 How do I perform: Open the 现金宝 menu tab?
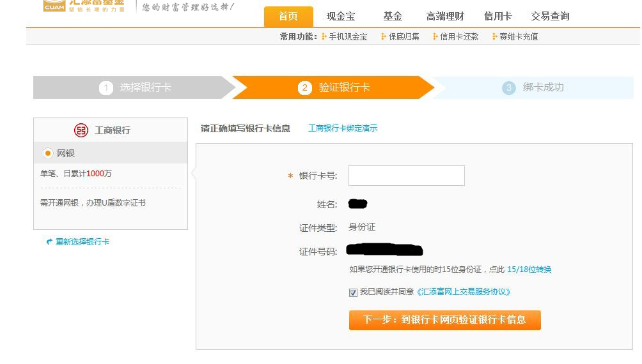coord(340,17)
